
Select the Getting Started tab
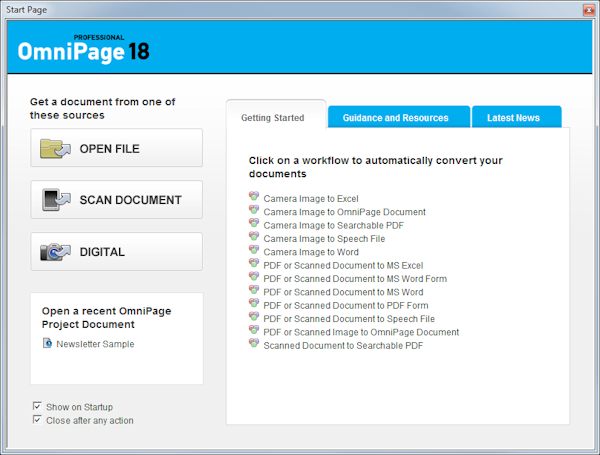click(x=272, y=118)
